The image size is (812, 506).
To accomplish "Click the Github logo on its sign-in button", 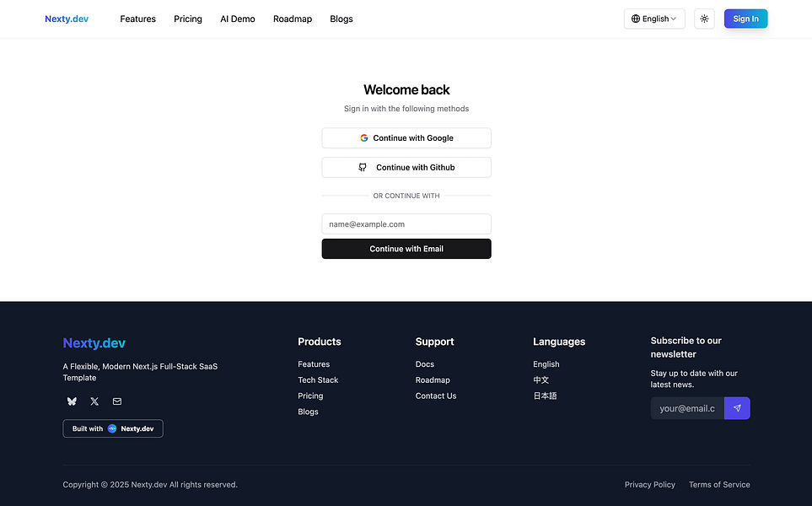I will coord(362,167).
